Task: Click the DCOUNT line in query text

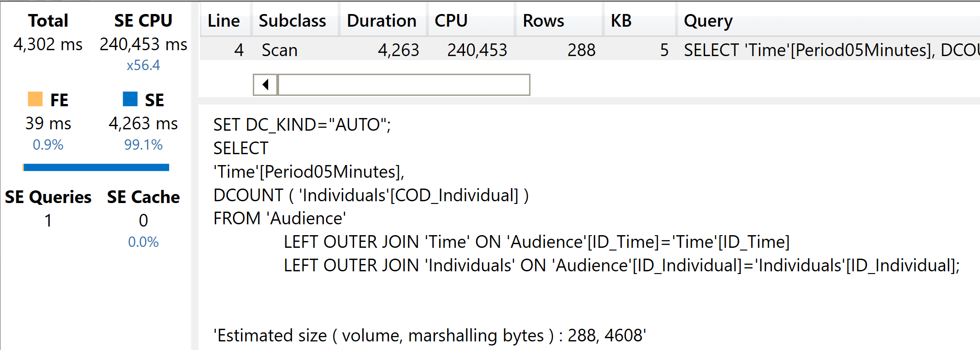Action: coord(371,195)
